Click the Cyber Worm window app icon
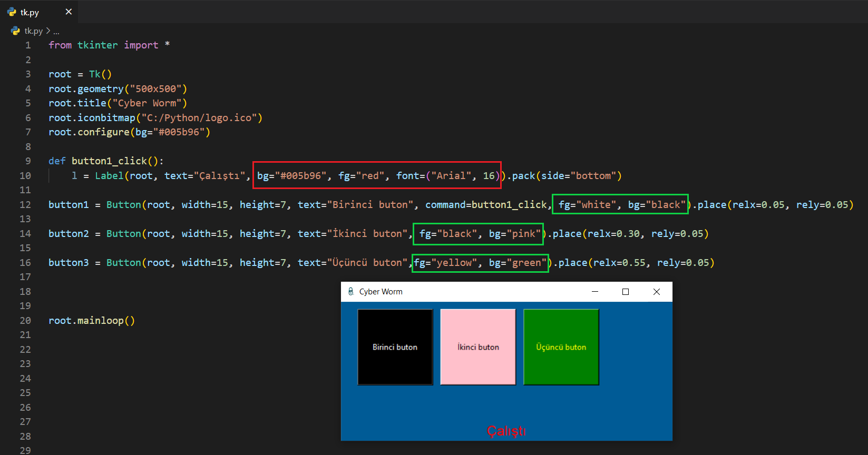Image resolution: width=868 pixels, height=455 pixels. click(x=350, y=292)
